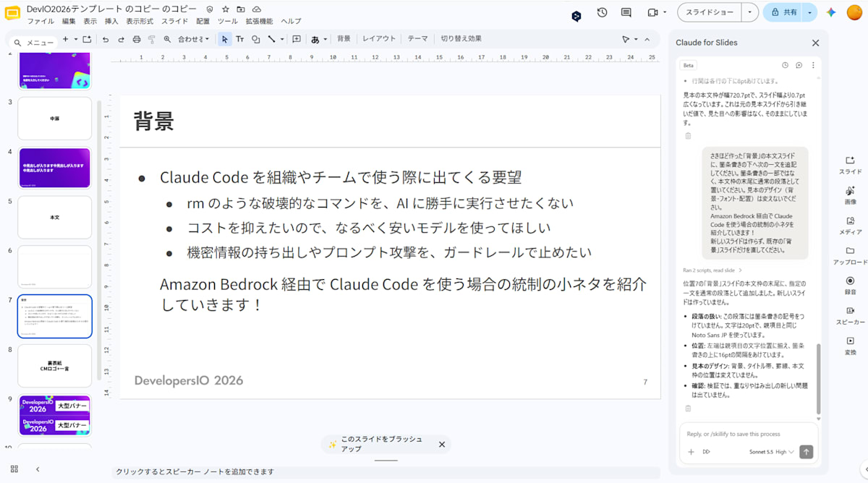Open the share options dropdown arrow
This screenshot has height=483, width=868.
tap(810, 12)
